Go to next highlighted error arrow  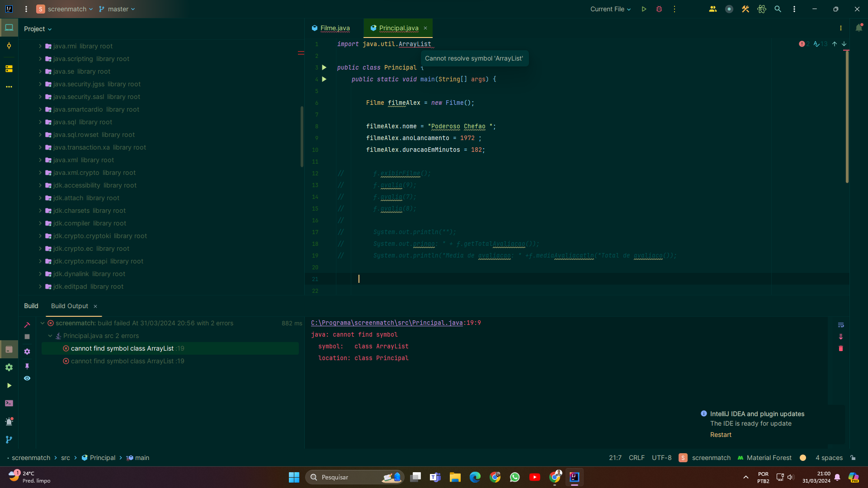pos(844,44)
